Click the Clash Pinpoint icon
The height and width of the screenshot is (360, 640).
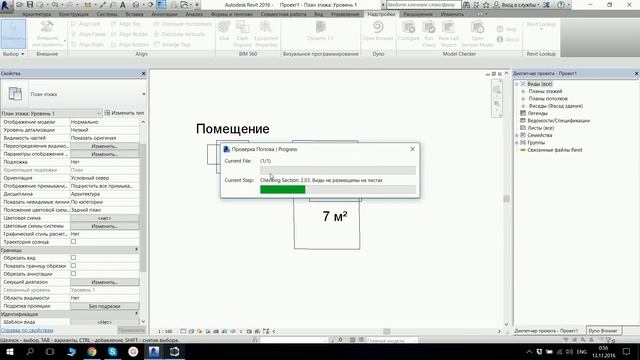point(242,27)
